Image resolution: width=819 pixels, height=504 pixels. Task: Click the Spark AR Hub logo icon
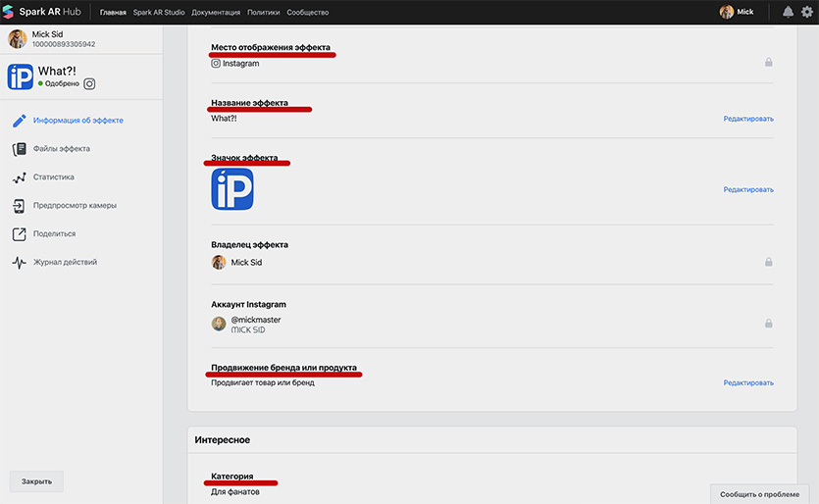click(x=8, y=12)
